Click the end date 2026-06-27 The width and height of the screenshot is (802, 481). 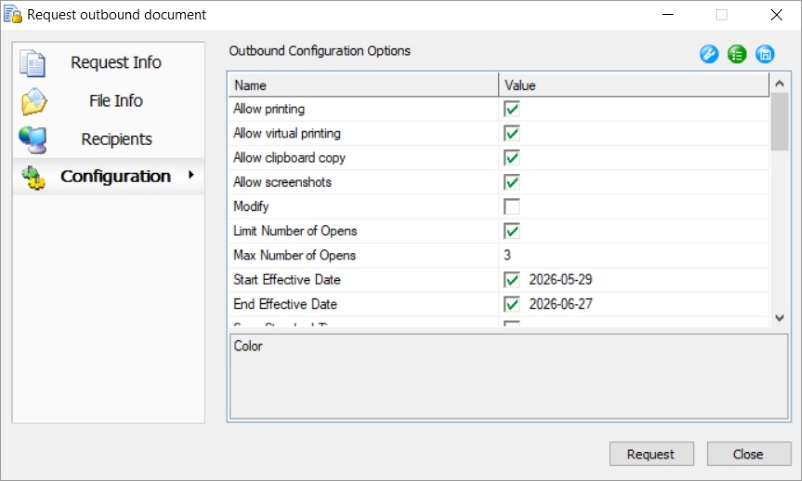pyautogui.click(x=561, y=304)
